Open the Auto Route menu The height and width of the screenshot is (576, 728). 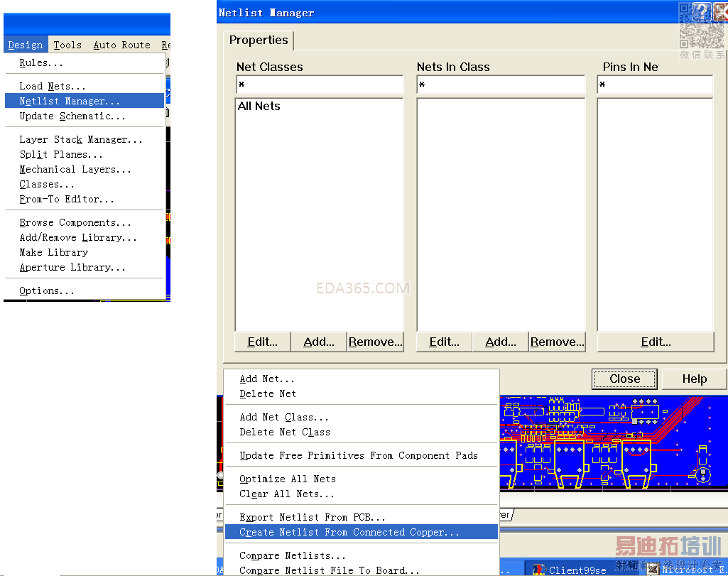(121, 45)
